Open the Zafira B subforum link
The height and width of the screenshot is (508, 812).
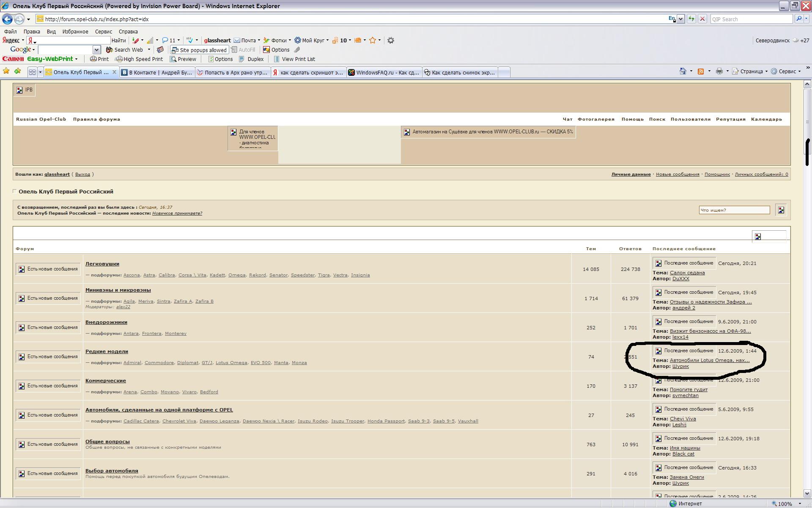coord(204,301)
